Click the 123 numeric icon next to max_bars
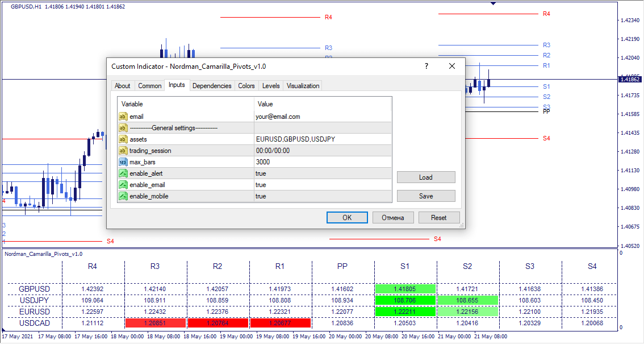Viewport: 644px width, 344px height. pos(123,161)
